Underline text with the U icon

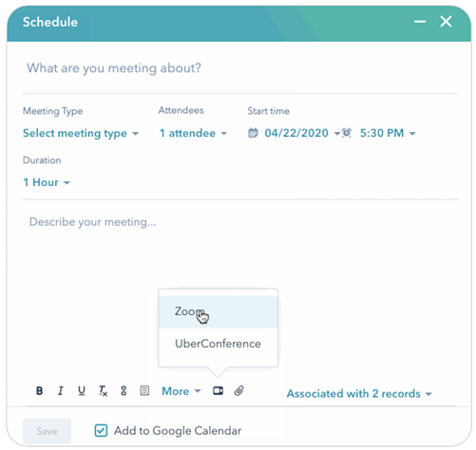point(82,391)
